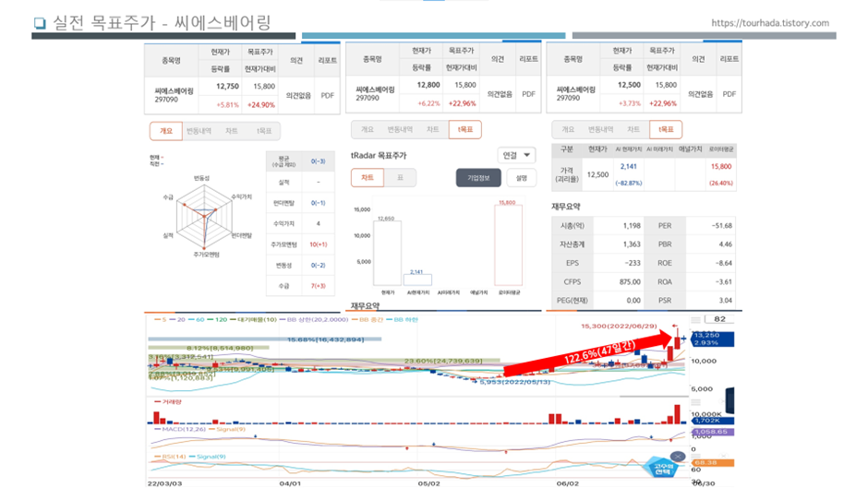Open the PDF report in the 12,800 panel
This screenshot has width=868, height=488.
[x=528, y=94]
